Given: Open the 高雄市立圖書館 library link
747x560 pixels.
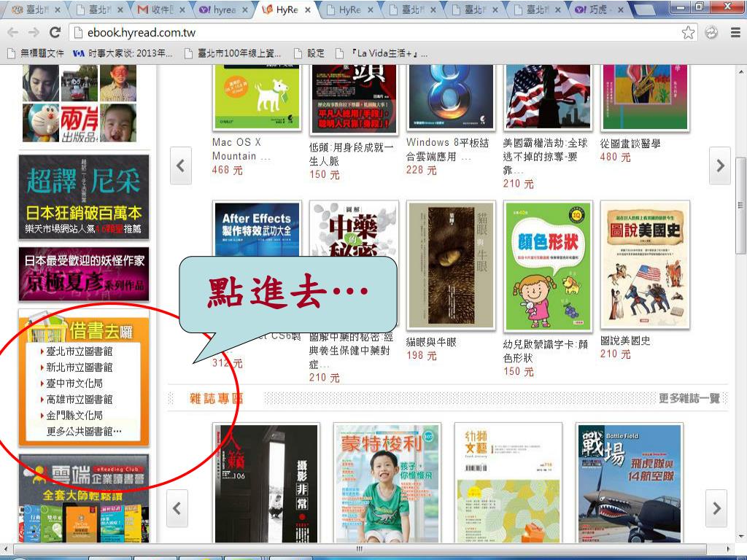Looking at the screenshot, I should [79, 400].
